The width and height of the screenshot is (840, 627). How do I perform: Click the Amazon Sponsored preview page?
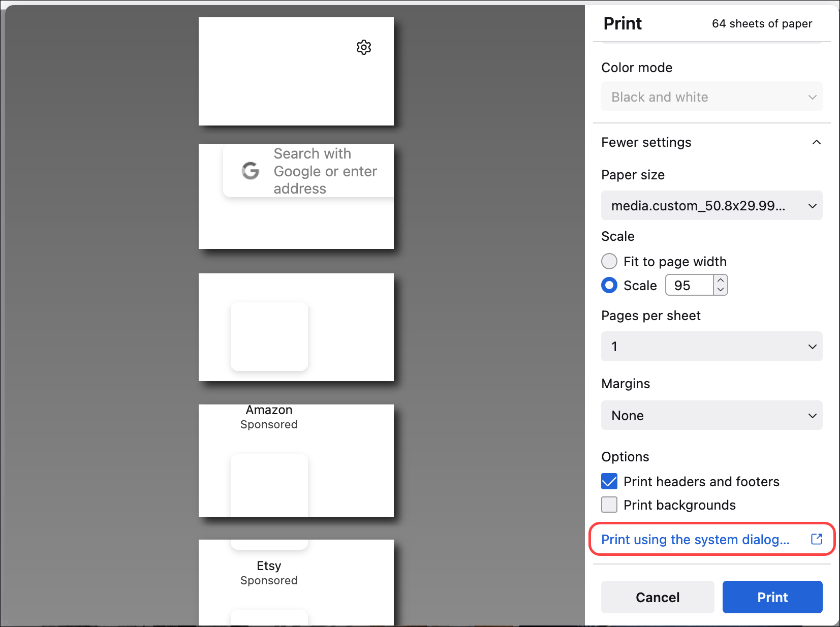296,461
